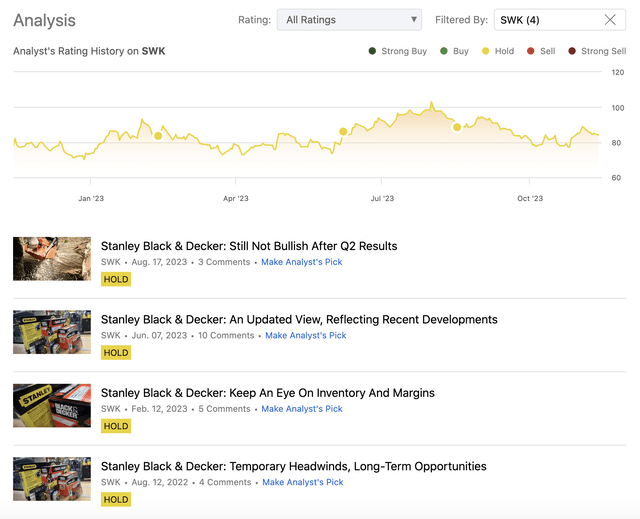Click the SWK (4) filter field
Image resolution: width=640 pixels, height=519 pixels.
click(x=545, y=20)
